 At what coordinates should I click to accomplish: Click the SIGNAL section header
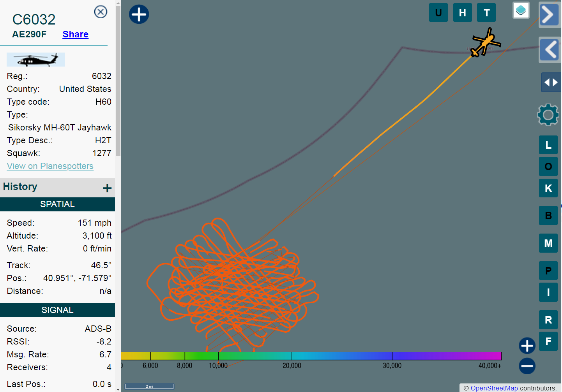[x=57, y=310]
